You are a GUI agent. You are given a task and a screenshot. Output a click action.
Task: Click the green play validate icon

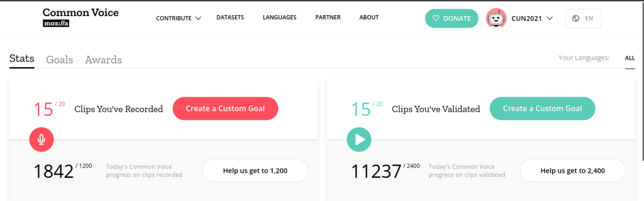[359, 140]
